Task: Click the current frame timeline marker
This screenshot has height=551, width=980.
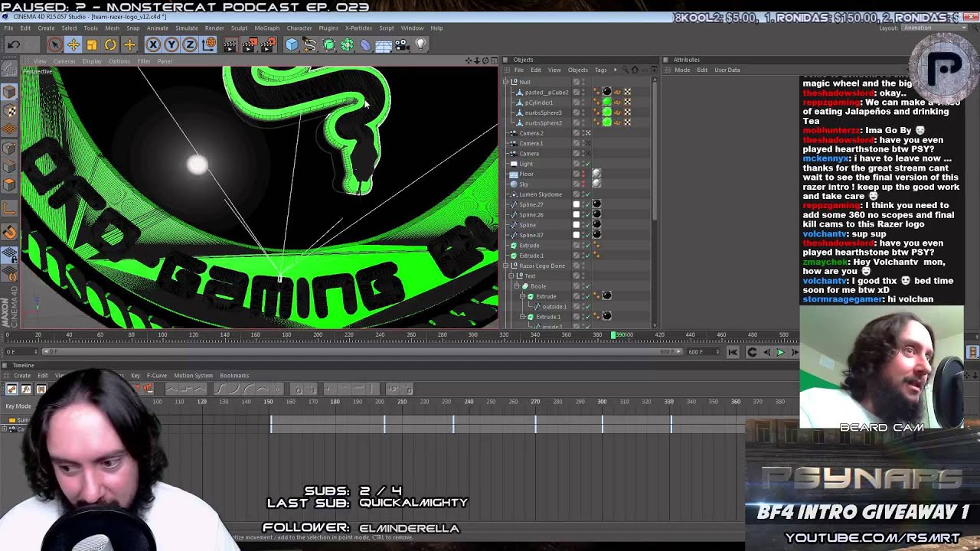Action: pos(613,335)
